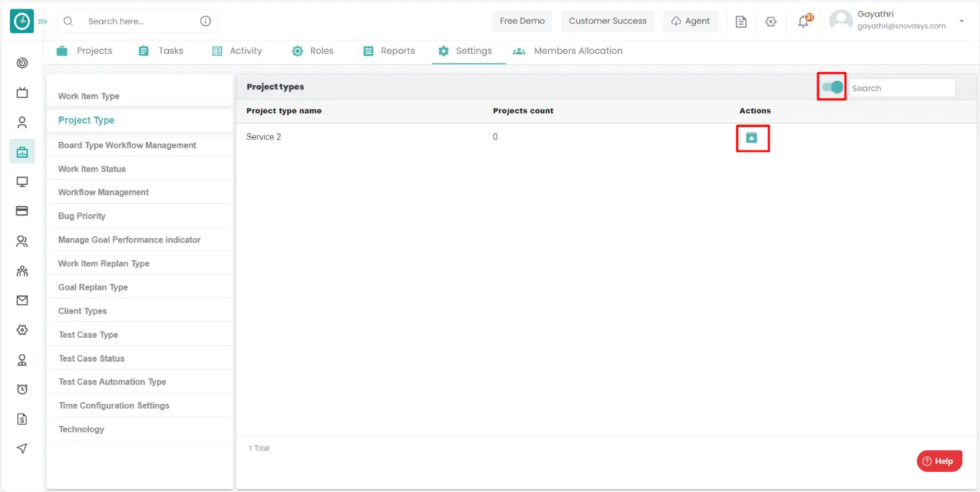Select Client Types setting
980x492 pixels.
(140, 311)
